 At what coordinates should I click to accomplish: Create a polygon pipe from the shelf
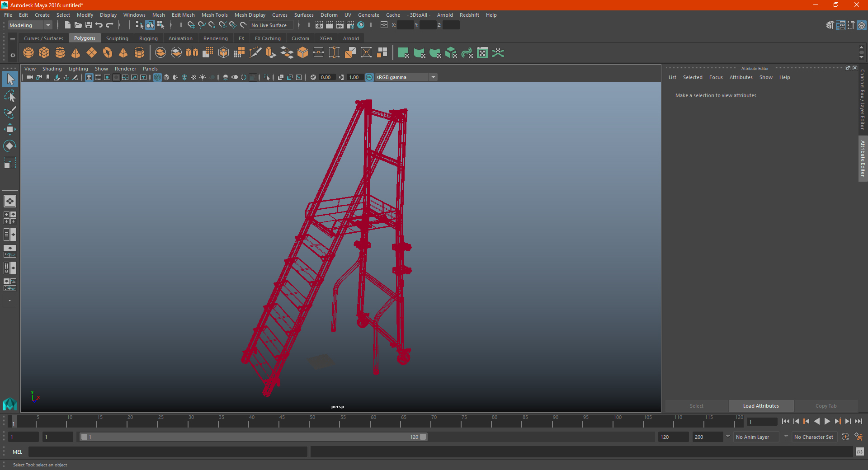(139, 53)
